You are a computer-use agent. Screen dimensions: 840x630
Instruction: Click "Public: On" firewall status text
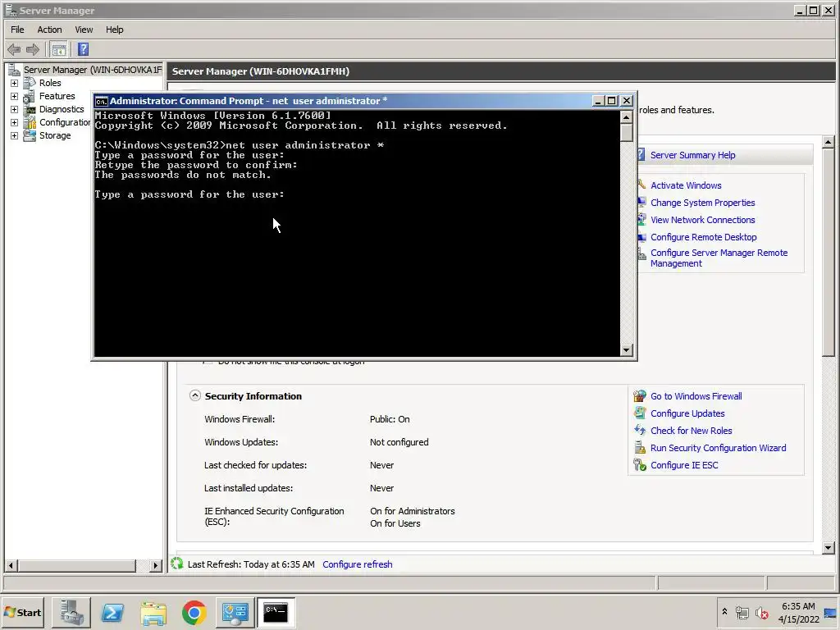pos(390,419)
